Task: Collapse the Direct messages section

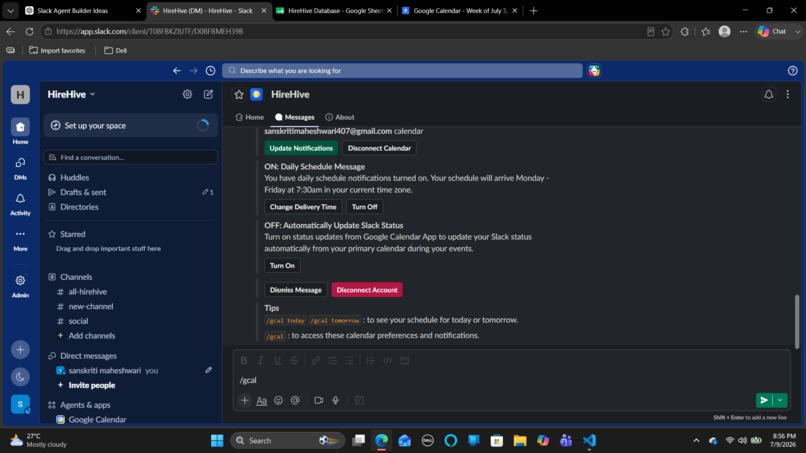Action: click(88, 355)
